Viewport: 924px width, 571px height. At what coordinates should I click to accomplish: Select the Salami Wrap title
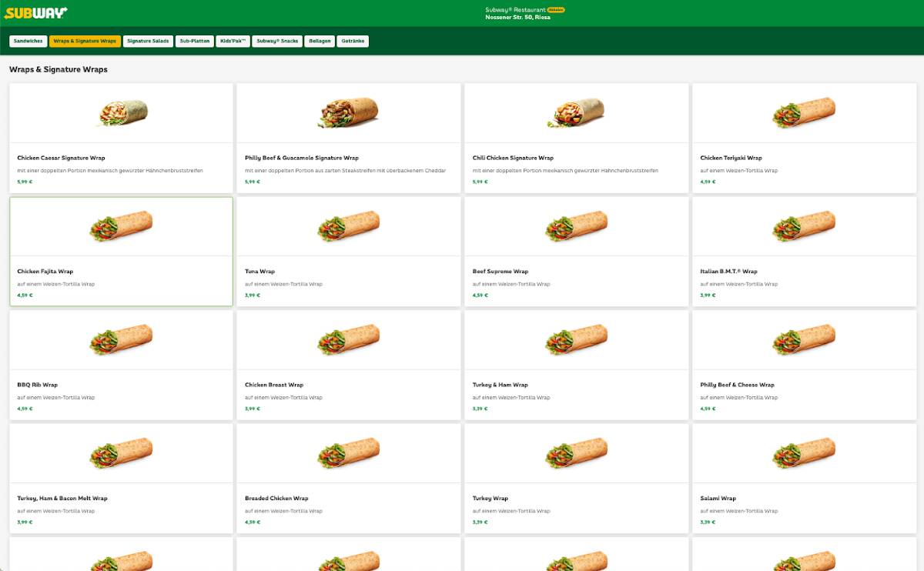pyautogui.click(x=718, y=498)
